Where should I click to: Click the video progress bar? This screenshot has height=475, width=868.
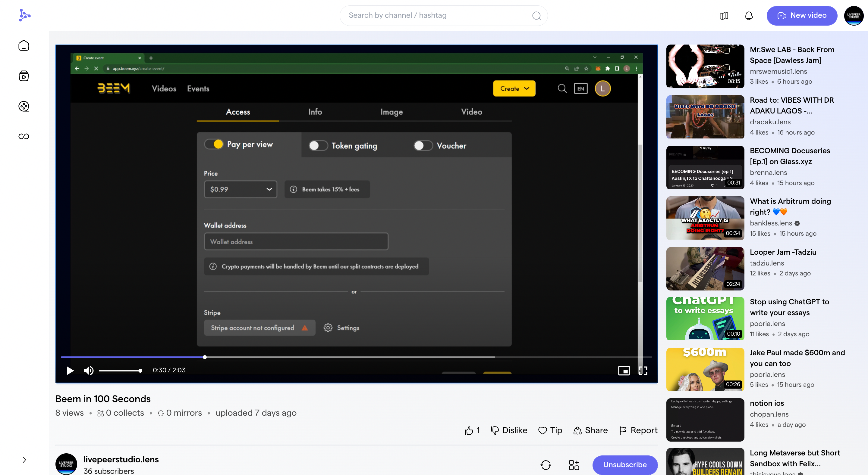click(337, 357)
